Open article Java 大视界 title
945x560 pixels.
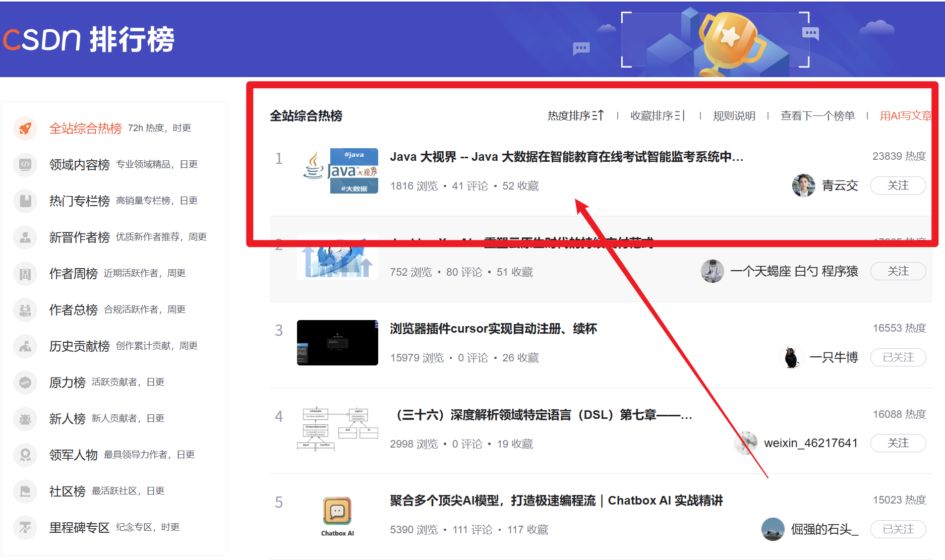click(x=566, y=157)
